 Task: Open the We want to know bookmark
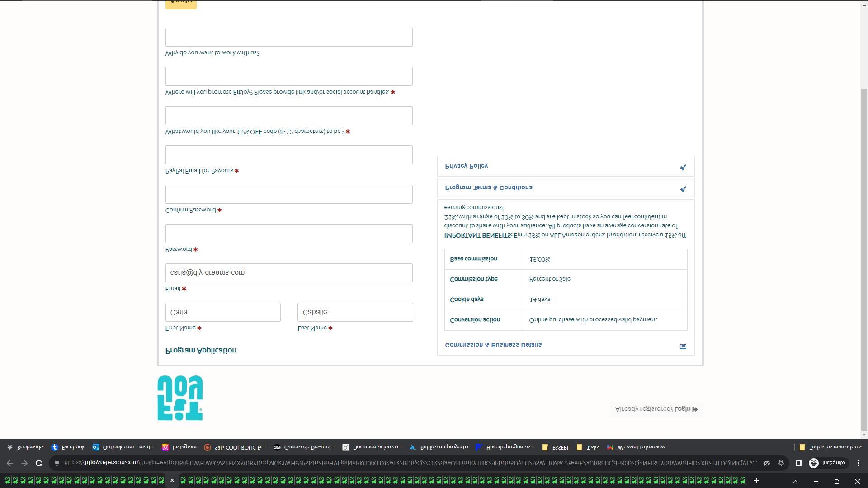click(637, 447)
